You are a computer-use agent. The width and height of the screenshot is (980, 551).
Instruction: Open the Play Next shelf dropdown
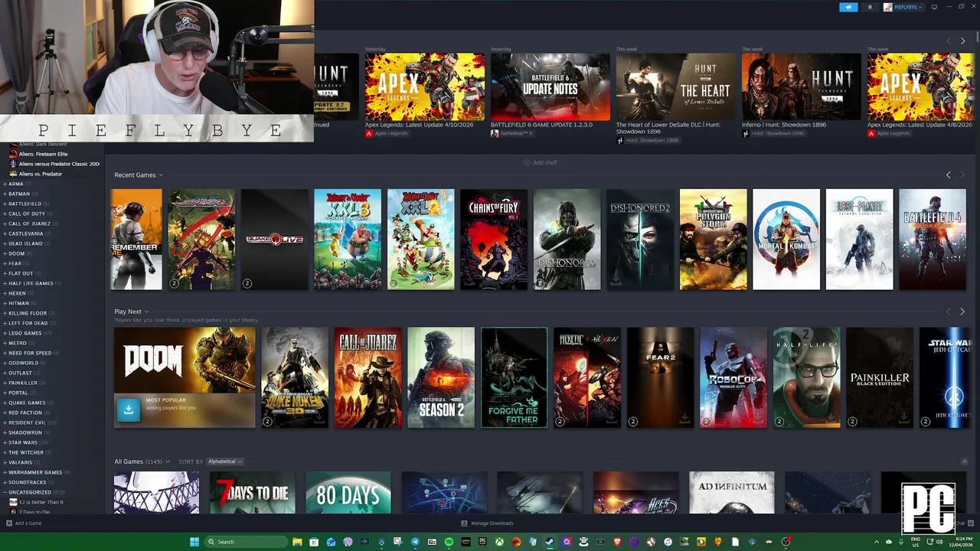[x=132, y=311]
